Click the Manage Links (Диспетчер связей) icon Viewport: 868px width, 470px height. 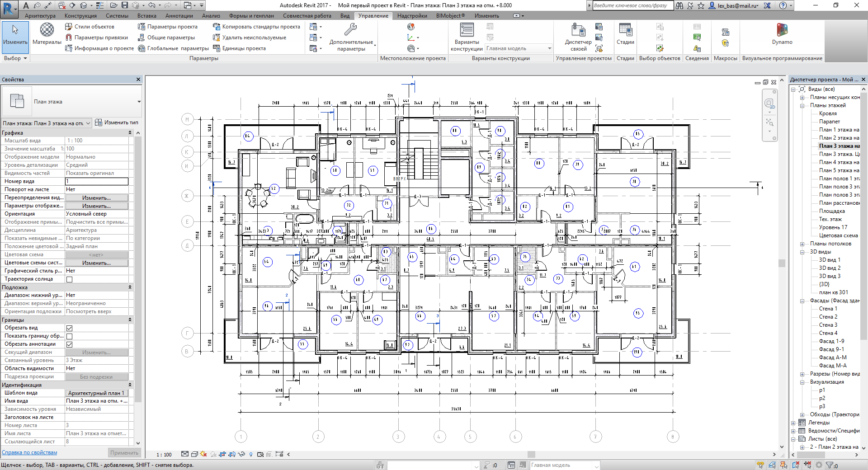tap(578, 34)
